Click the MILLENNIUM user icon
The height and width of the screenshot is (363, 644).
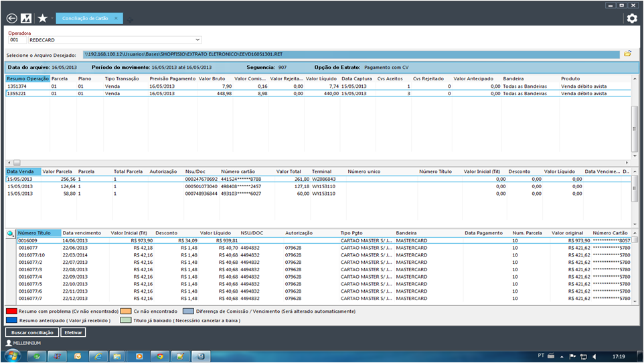click(x=9, y=342)
